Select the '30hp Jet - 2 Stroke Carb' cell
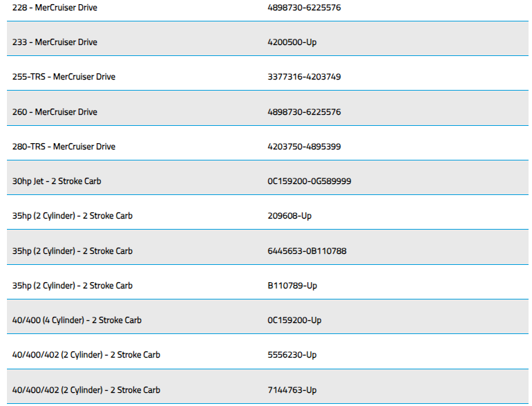532x406 pixels. tap(57, 181)
